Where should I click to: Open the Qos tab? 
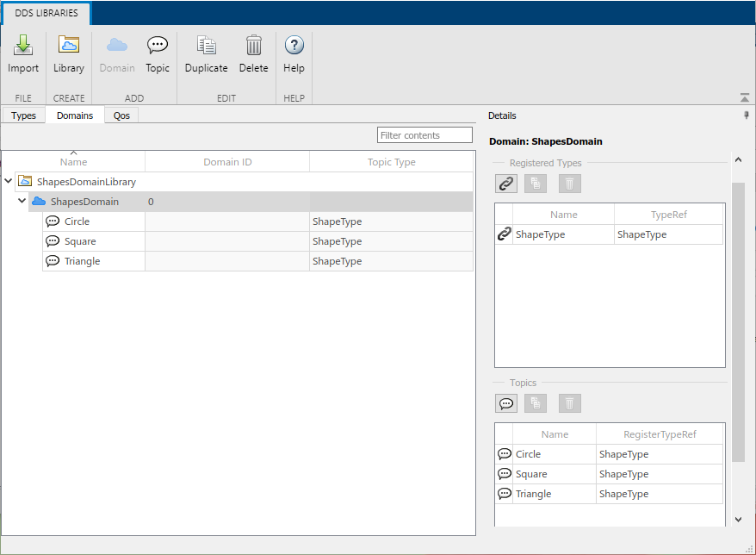click(121, 115)
